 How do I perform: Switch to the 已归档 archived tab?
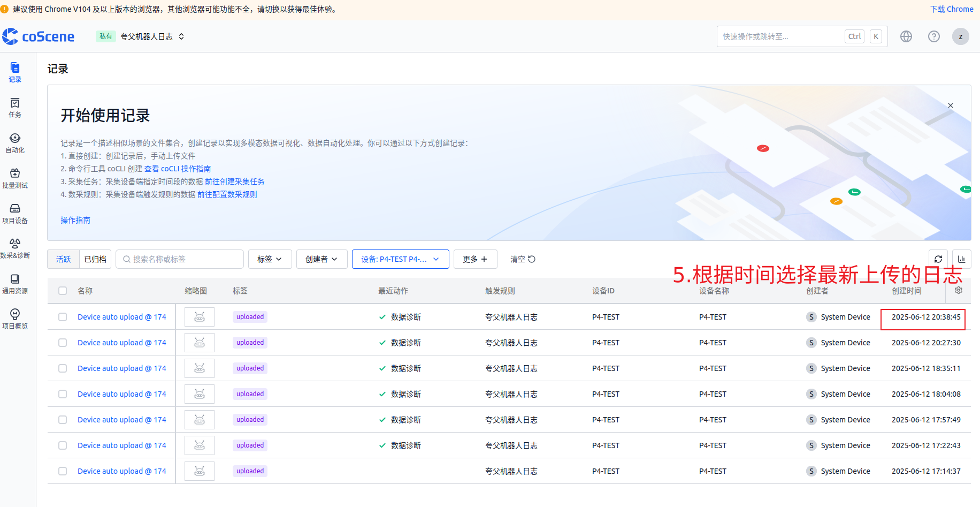(95, 259)
